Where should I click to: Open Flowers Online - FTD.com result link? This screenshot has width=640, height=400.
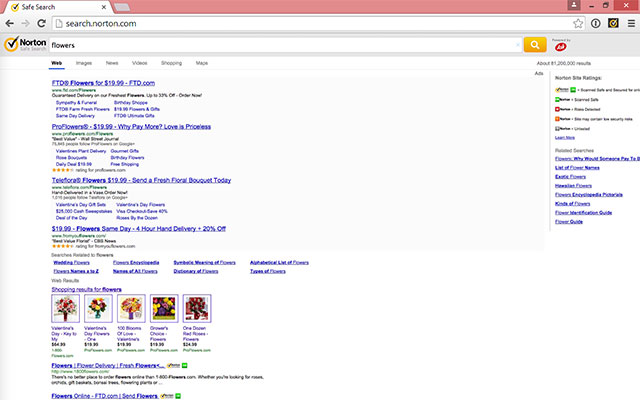click(104, 396)
